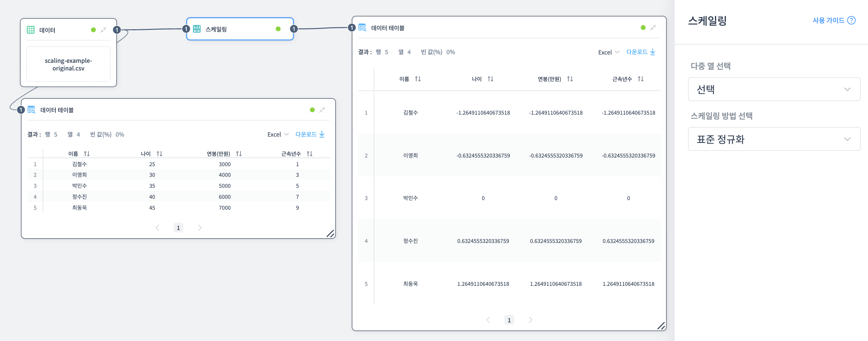The width and height of the screenshot is (868, 341).
Task: Open the 다중 열 선택 dropdown
Action: 774,89
